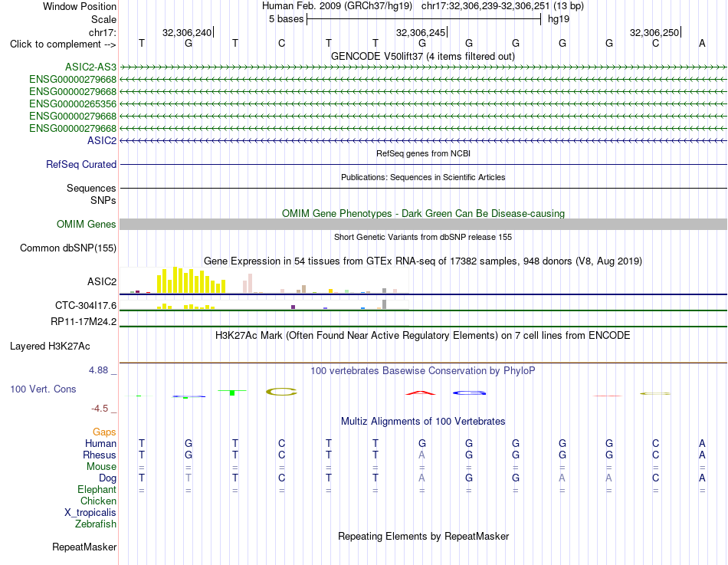
Task: Click the RepeatMasker track label
Action: [x=84, y=547]
